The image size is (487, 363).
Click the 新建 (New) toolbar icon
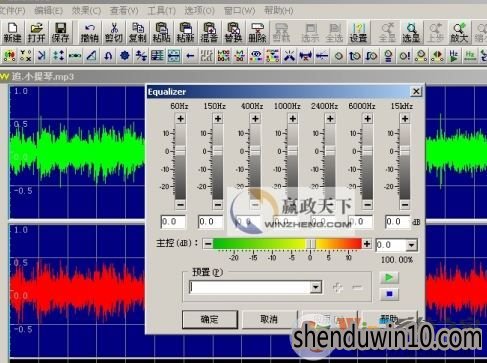pyautogui.click(x=12, y=32)
